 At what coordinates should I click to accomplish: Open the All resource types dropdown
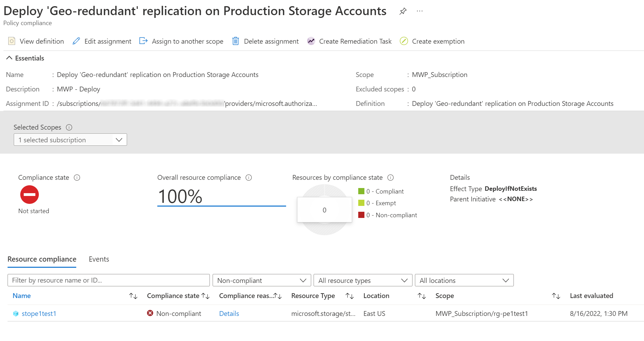(363, 280)
